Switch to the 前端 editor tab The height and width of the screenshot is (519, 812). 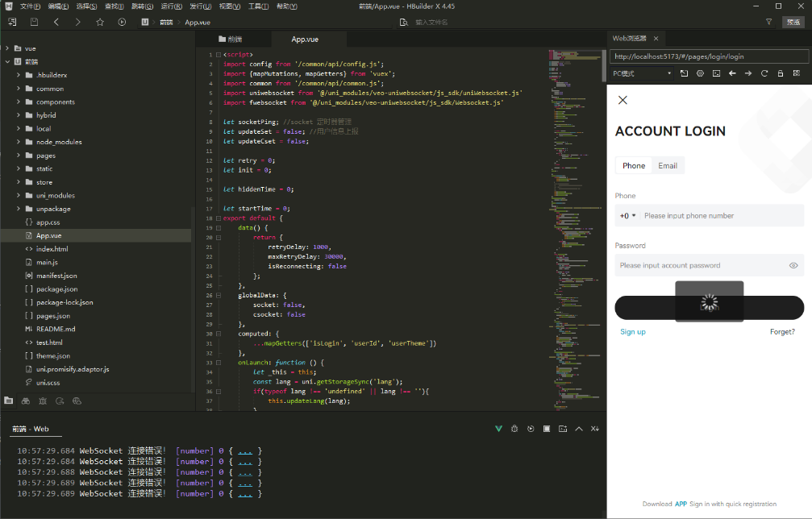coord(235,39)
